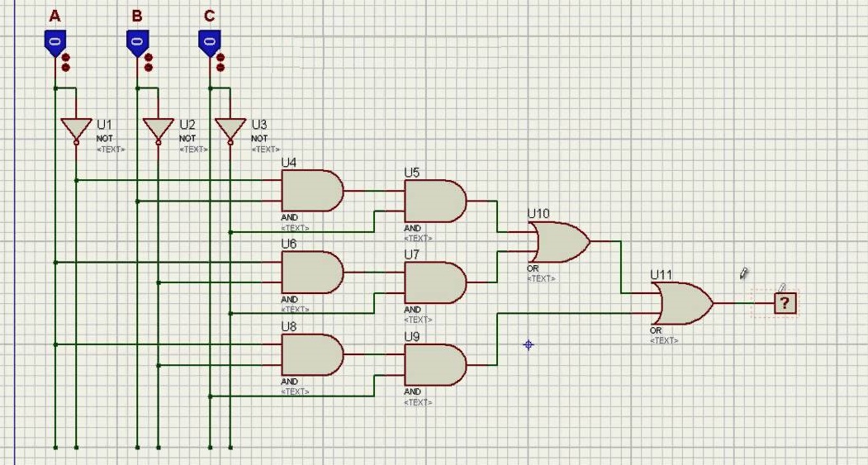Toggle logic state input B
The width and height of the screenshot is (868, 465).
137,42
